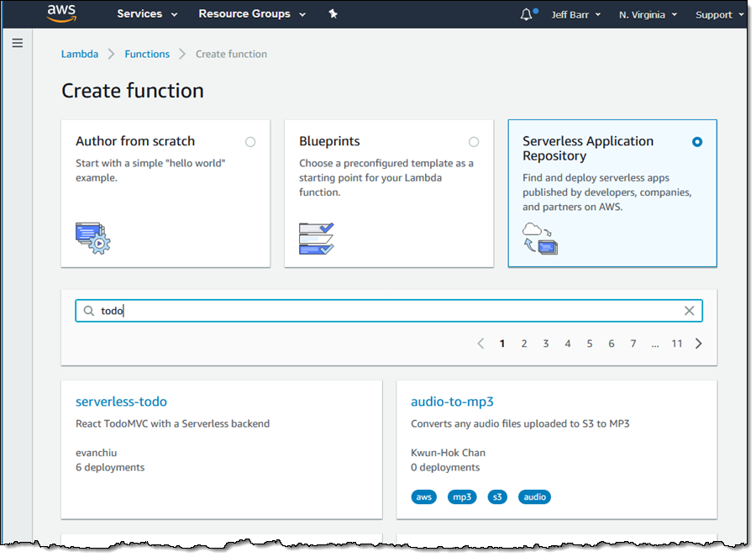Open the Jeff Barr account menu
This screenshot has height=557, width=756.
click(575, 15)
